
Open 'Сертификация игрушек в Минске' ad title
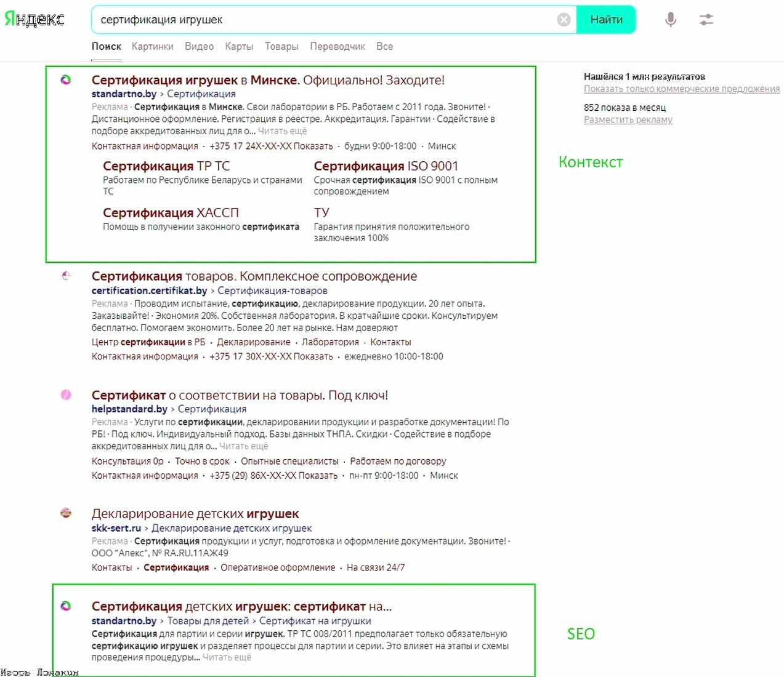click(x=268, y=80)
